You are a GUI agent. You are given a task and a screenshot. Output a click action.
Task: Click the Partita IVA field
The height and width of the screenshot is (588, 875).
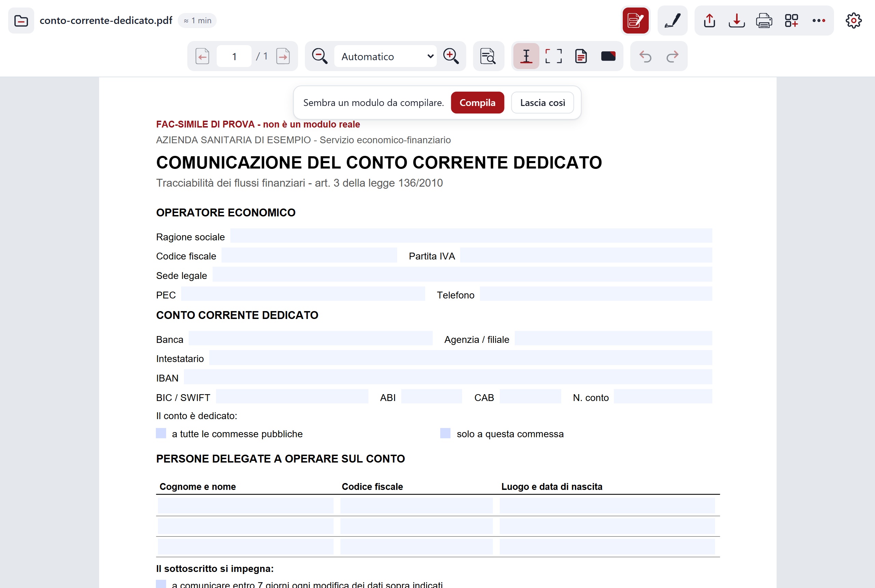(586, 255)
